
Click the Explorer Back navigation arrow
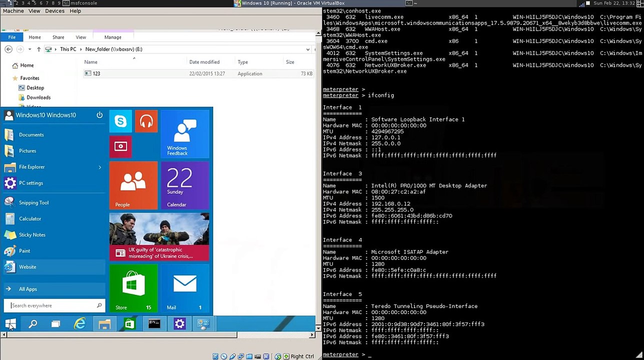click(9, 49)
